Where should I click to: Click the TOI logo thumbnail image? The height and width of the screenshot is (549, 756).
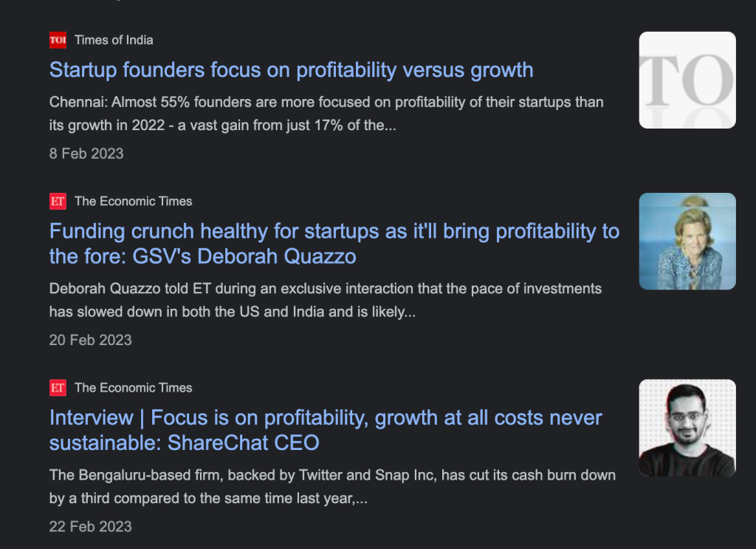[x=687, y=80]
